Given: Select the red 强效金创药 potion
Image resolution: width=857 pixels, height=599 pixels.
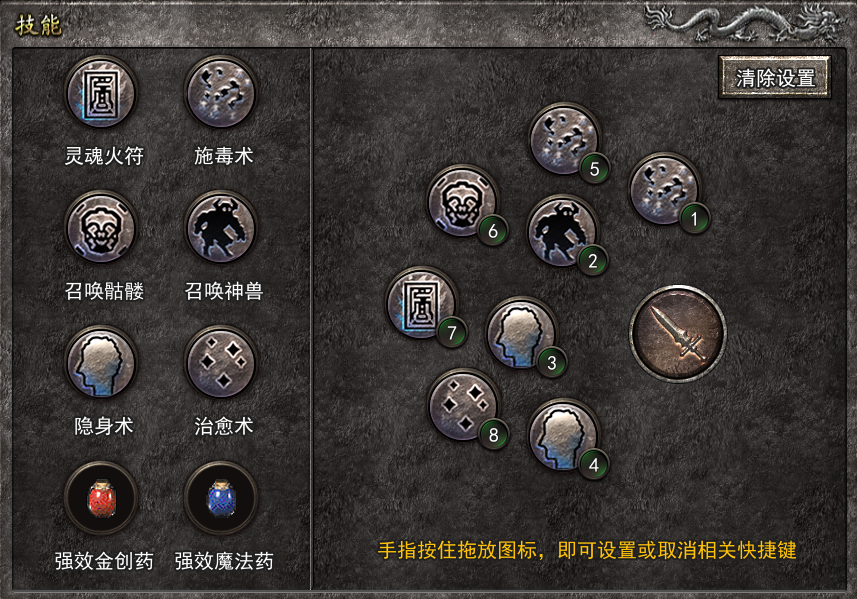Looking at the screenshot, I should point(101,498).
